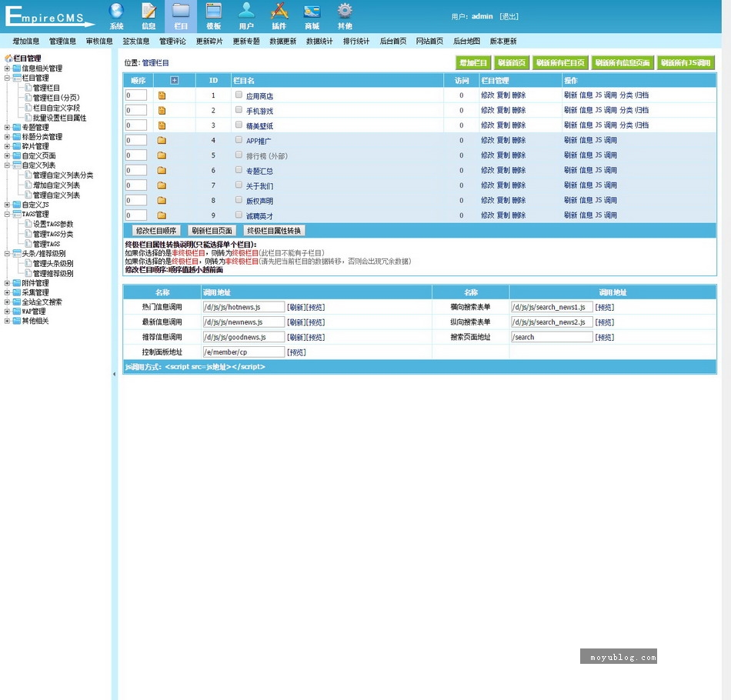This screenshot has width=731, height=700.
Task: Click 修改 for the 关于我们 row
Action: click(488, 185)
